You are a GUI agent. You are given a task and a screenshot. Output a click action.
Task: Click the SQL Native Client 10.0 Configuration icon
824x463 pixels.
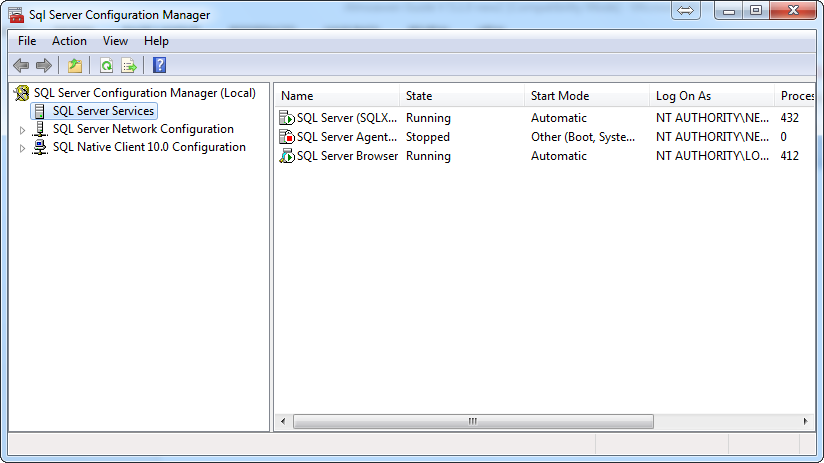[40, 147]
